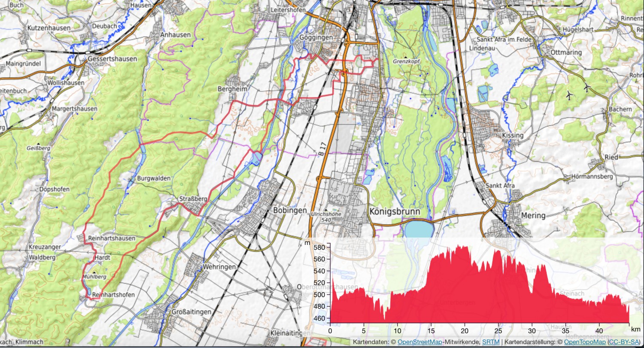Click the Königsbrunn town label
Viewport: 644px width, 348px height.
pyautogui.click(x=395, y=212)
